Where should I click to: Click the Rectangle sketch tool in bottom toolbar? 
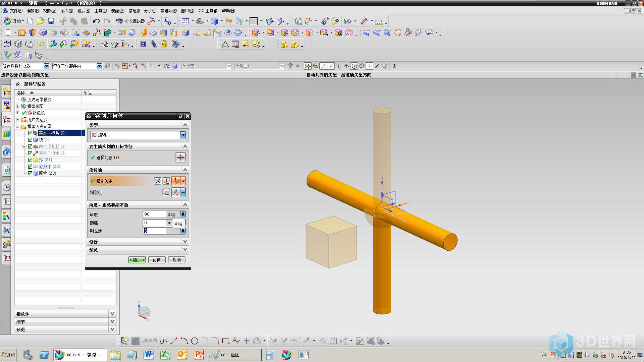(225, 341)
